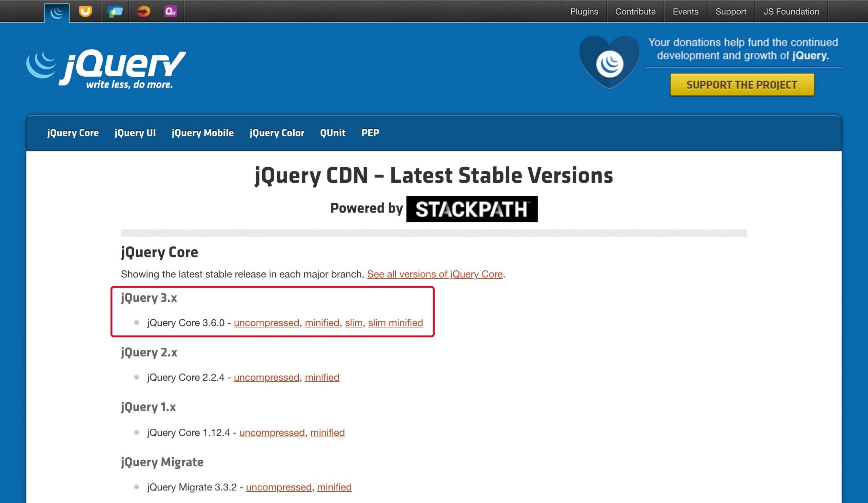Click slim minified link for jQuery 3.6.0

click(x=395, y=323)
